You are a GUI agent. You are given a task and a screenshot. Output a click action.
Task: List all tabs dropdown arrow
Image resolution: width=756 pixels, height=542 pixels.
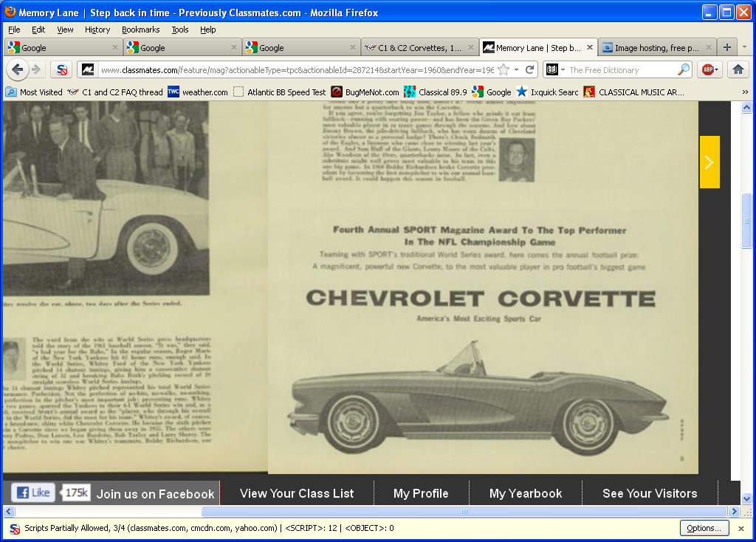(744, 47)
